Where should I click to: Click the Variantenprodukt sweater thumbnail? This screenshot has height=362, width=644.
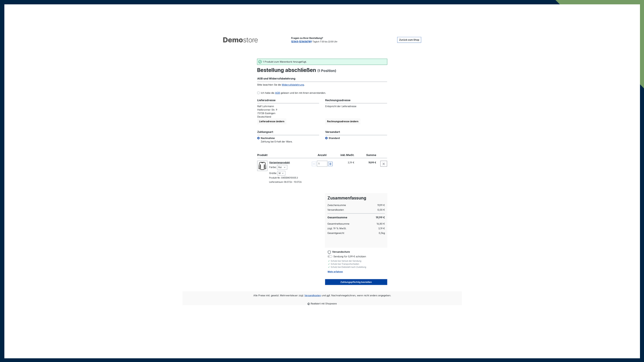262,166
